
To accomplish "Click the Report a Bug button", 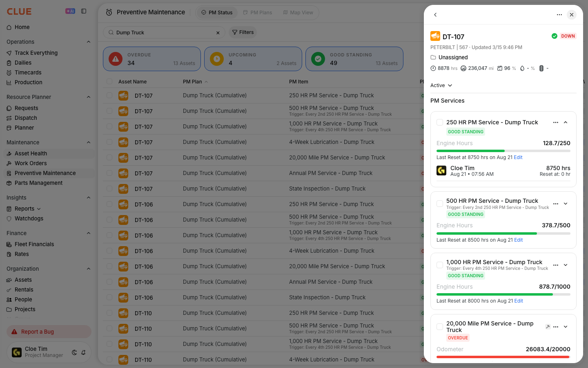I will coord(49,332).
